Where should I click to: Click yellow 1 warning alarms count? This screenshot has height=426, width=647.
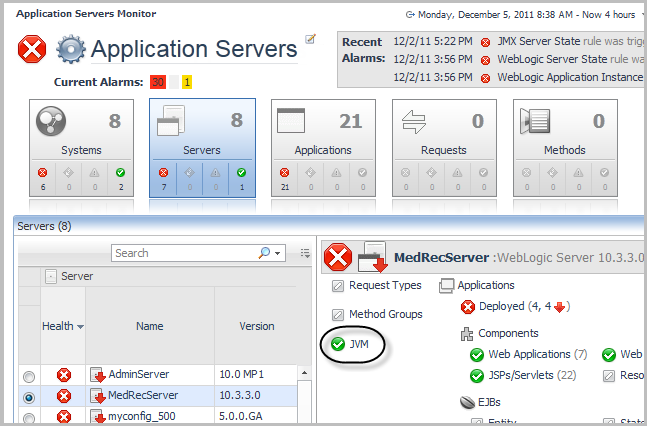187,82
